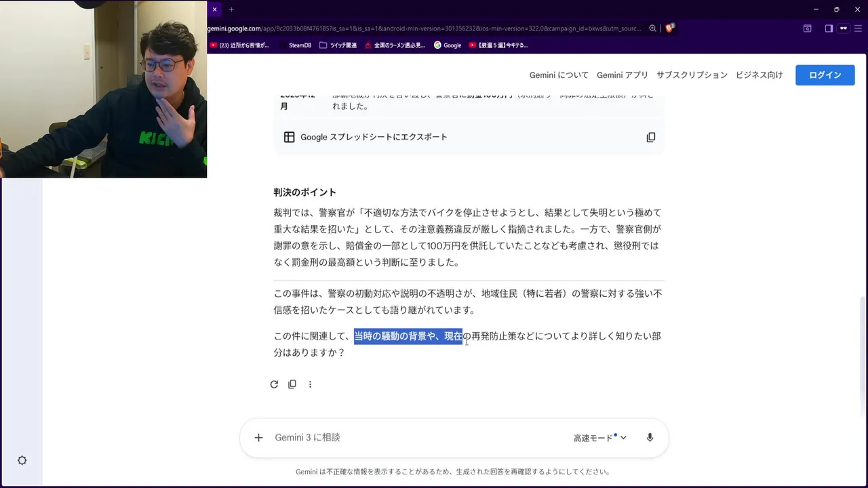
Task: Open the three-dot more options menu
Action: pos(310,384)
